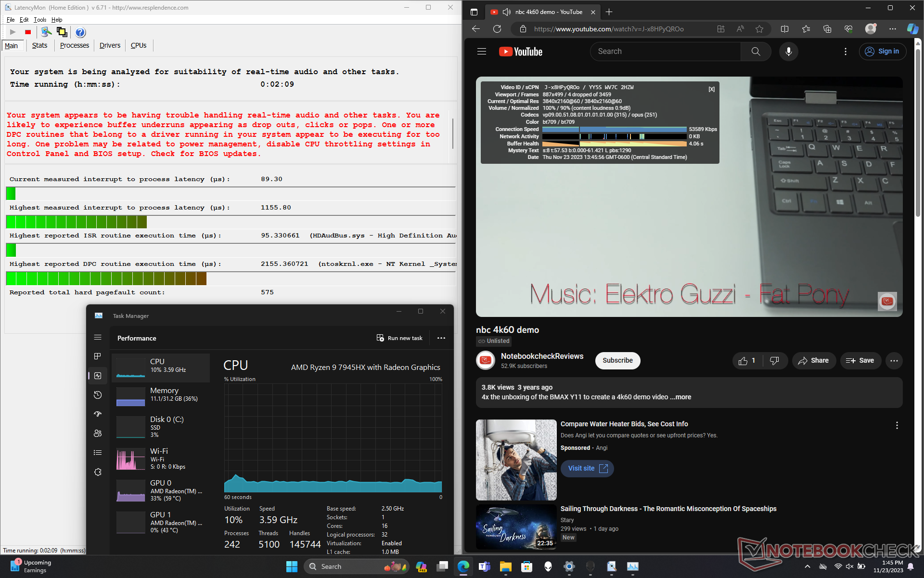
Task: Close the stats for nerds overlay
Action: tap(711, 89)
